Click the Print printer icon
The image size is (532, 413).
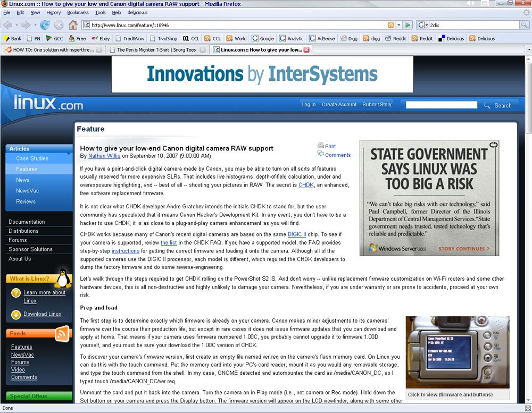(321, 146)
